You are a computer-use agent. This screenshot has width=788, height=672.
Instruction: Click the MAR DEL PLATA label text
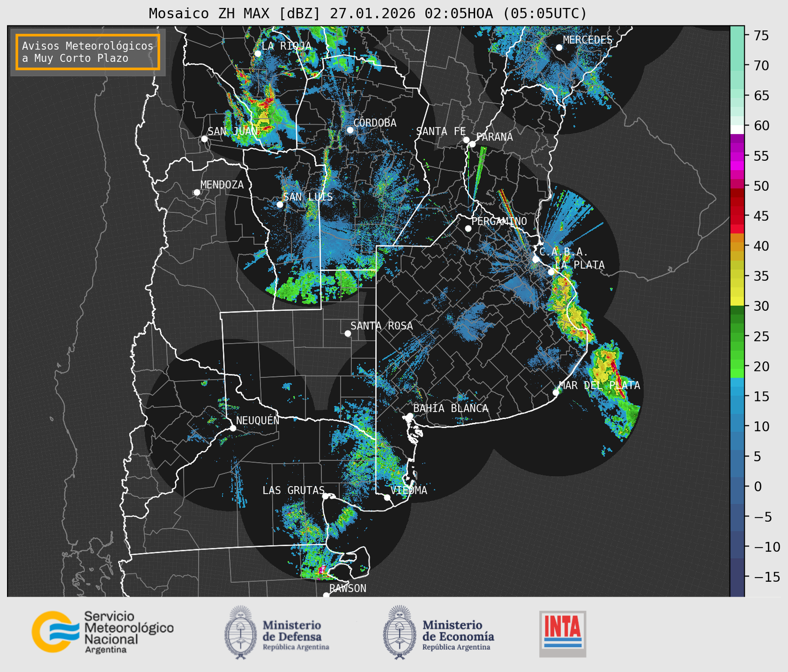(x=599, y=386)
